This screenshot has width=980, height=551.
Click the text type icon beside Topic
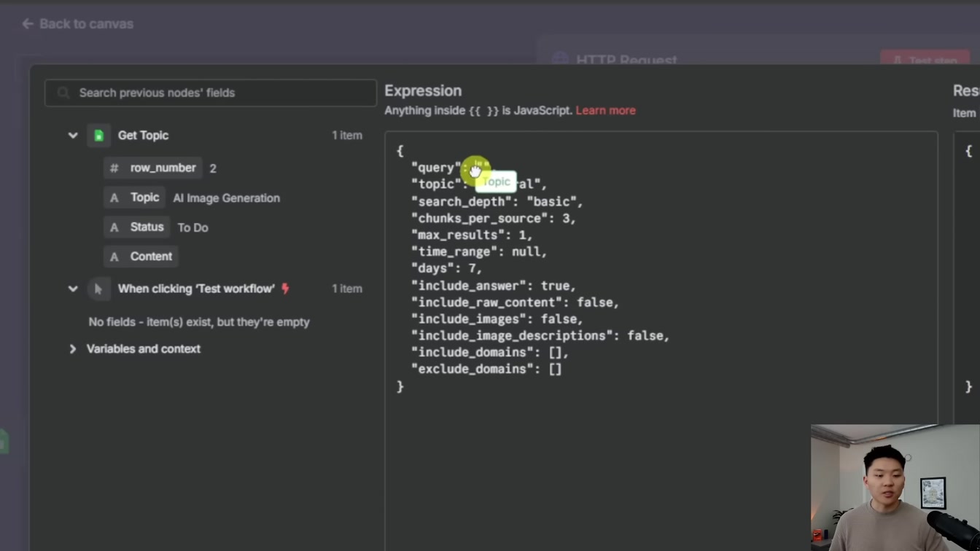point(114,198)
